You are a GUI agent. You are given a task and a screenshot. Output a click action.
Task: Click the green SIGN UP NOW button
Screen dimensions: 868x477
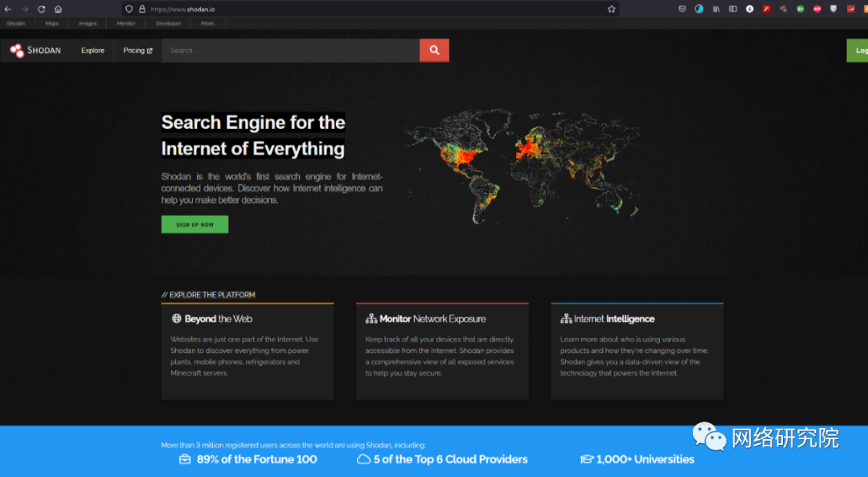click(x=194, y=224)
